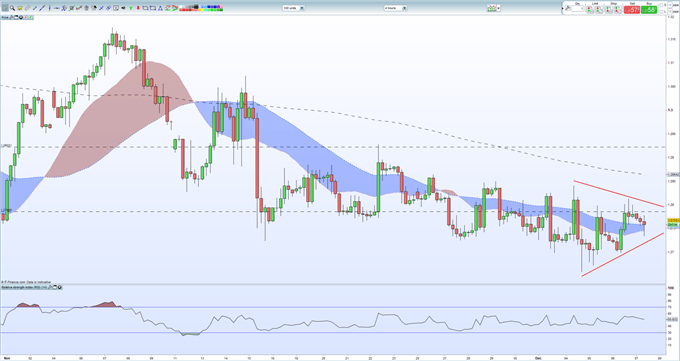Click the Relative Strength Index panel label

click(x=24, y=287)
